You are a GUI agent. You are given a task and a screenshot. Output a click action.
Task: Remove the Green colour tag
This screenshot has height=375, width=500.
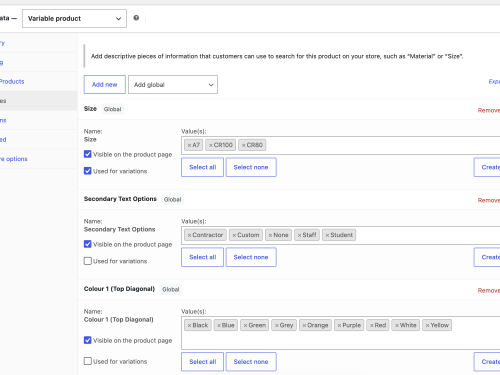click(245, 326)
